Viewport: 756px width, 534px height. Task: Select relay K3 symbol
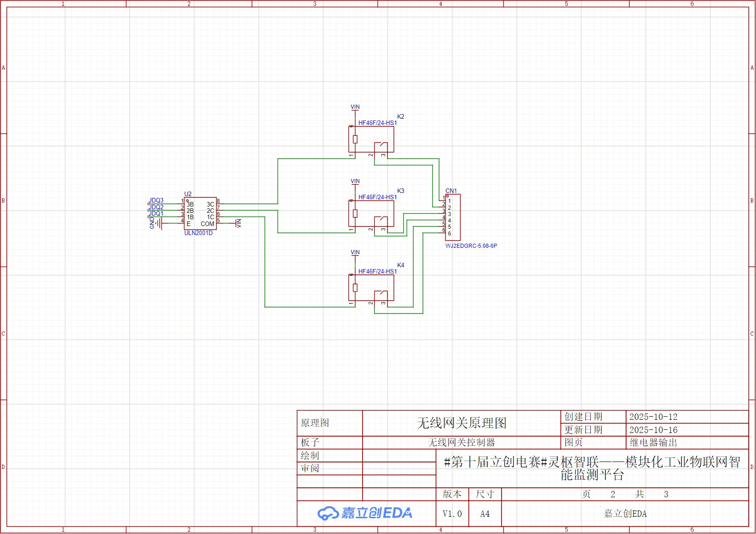click(x=371, y=213)
